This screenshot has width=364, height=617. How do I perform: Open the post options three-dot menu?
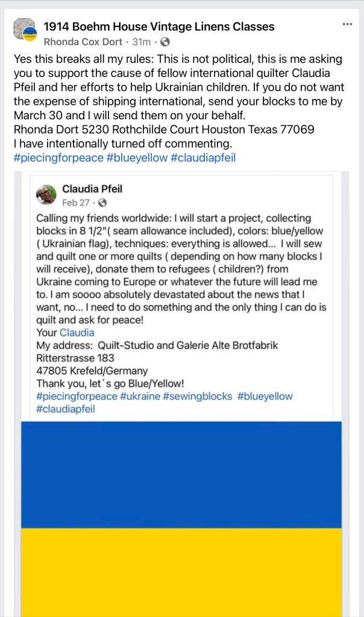coord(347,24)
